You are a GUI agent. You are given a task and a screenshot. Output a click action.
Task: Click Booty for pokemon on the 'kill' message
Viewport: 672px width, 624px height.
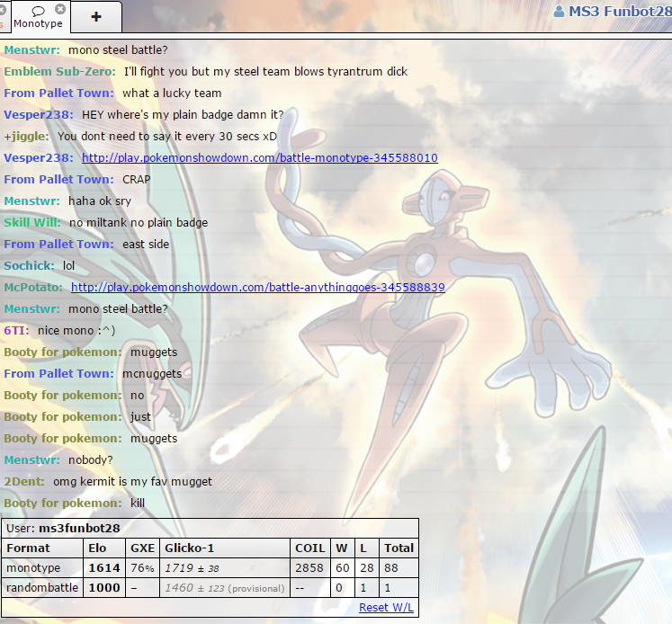coord(63,504)
